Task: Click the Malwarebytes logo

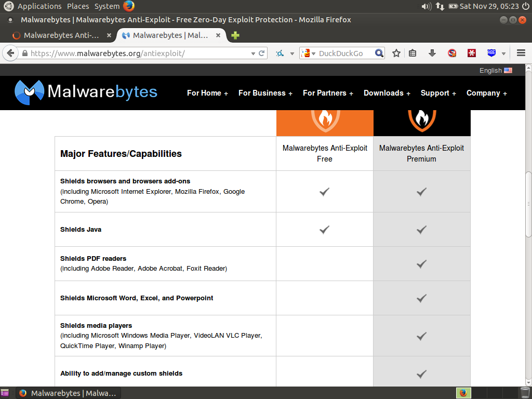Action: tap(86, 92)
